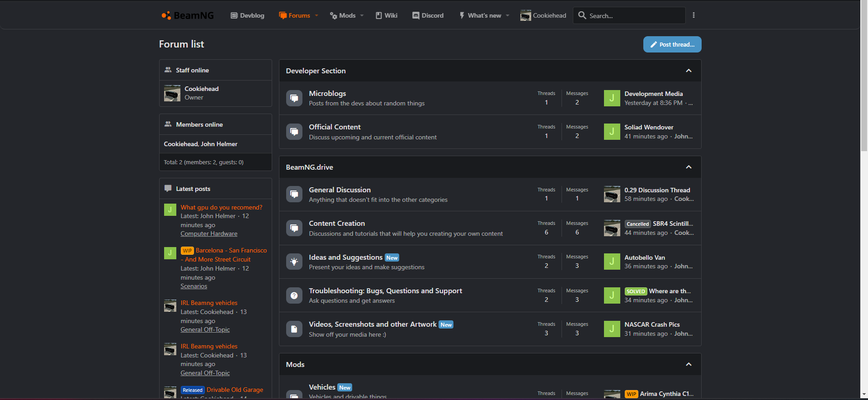Open Cookiehead's profile in Staff online

[201, 89]
